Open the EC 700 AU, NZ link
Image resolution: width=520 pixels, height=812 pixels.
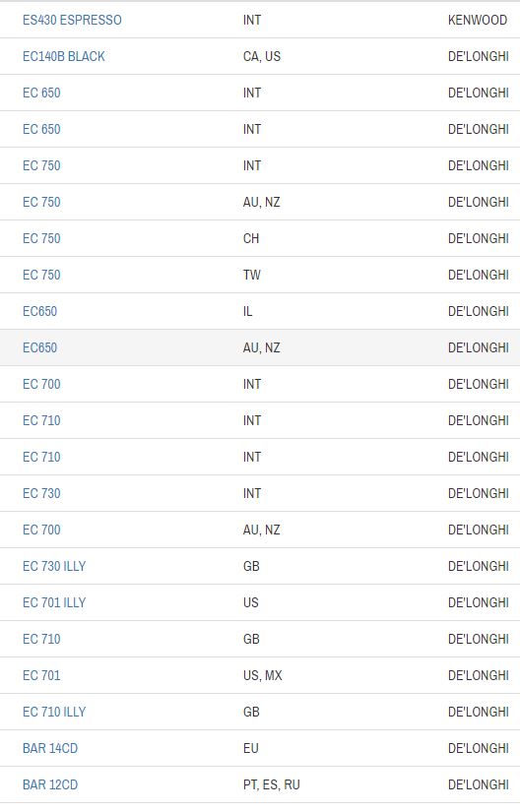pyautogui.click(x=41, y=530)
